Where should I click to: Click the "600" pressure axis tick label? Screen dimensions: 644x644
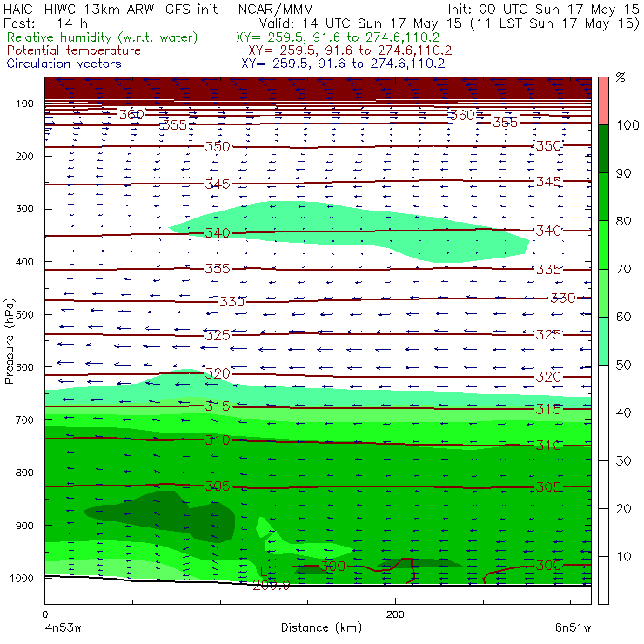tap(24, 367)
